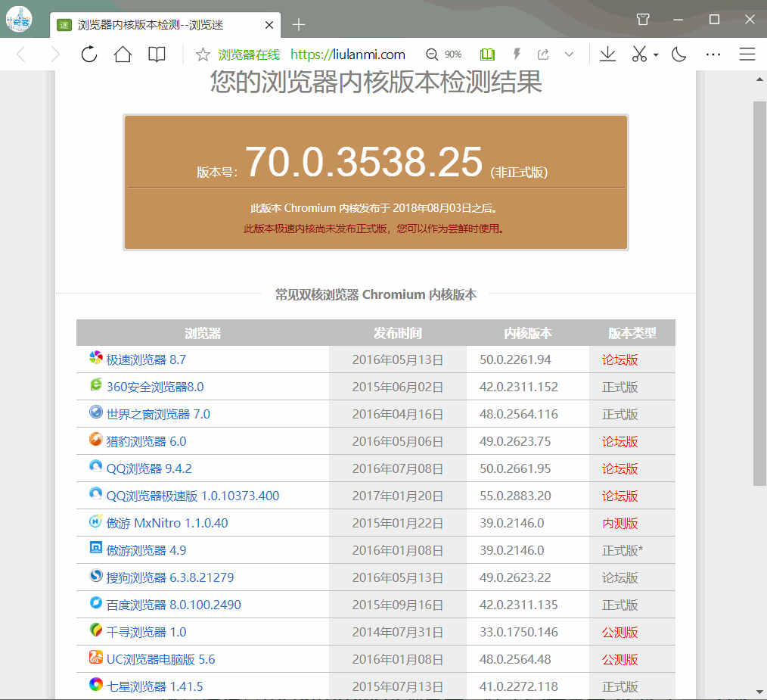
Task: Open the downloads arrow icon
Action: click(x=607, y=54)
